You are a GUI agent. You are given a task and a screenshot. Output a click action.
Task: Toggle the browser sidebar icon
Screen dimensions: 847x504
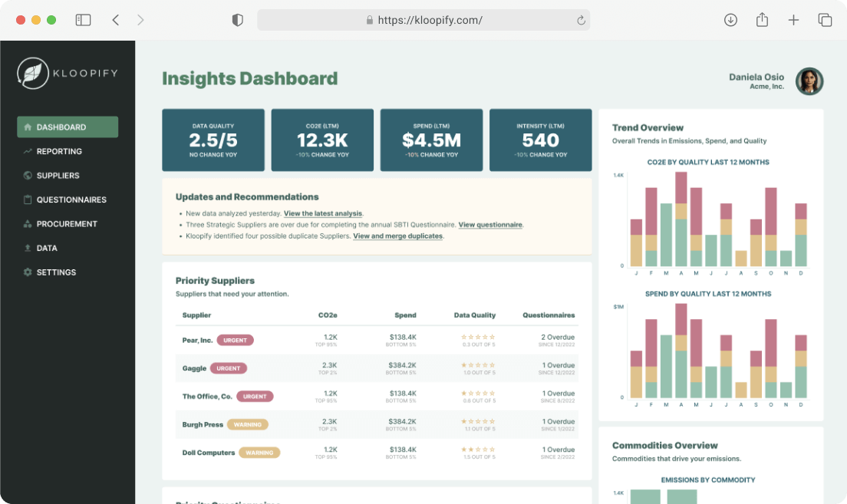pyautogui.click(x=83, y=20)
